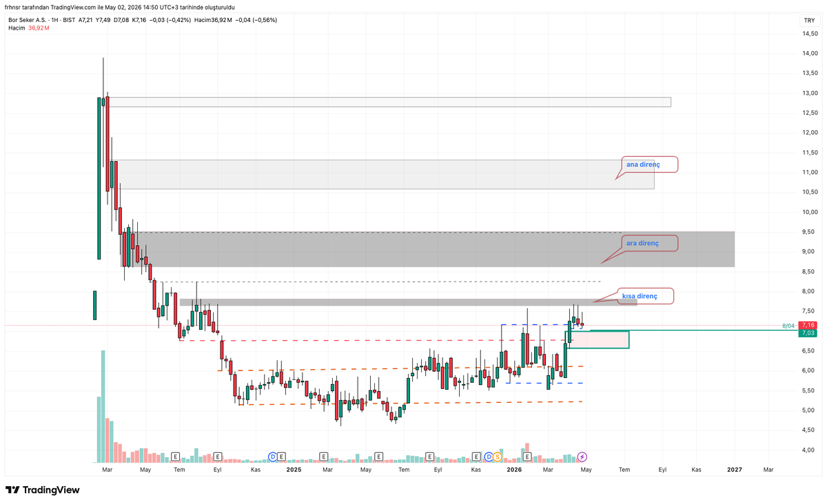
Task: Click the 2027 time axis label
Action: pyautogui.click(x=735, y=470)
